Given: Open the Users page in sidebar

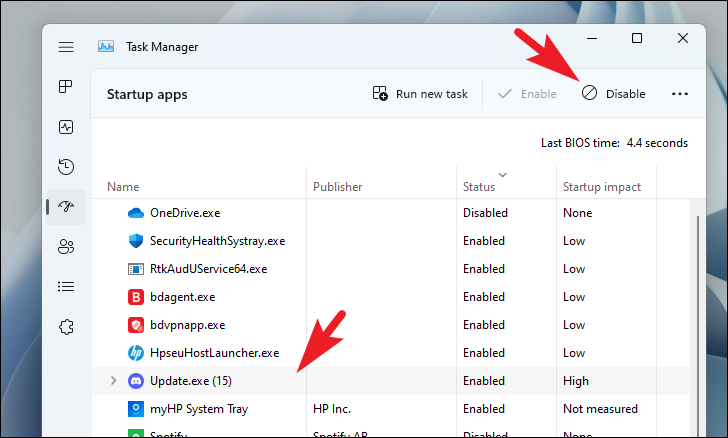Looking at the screenshot, I should (66, 247).
